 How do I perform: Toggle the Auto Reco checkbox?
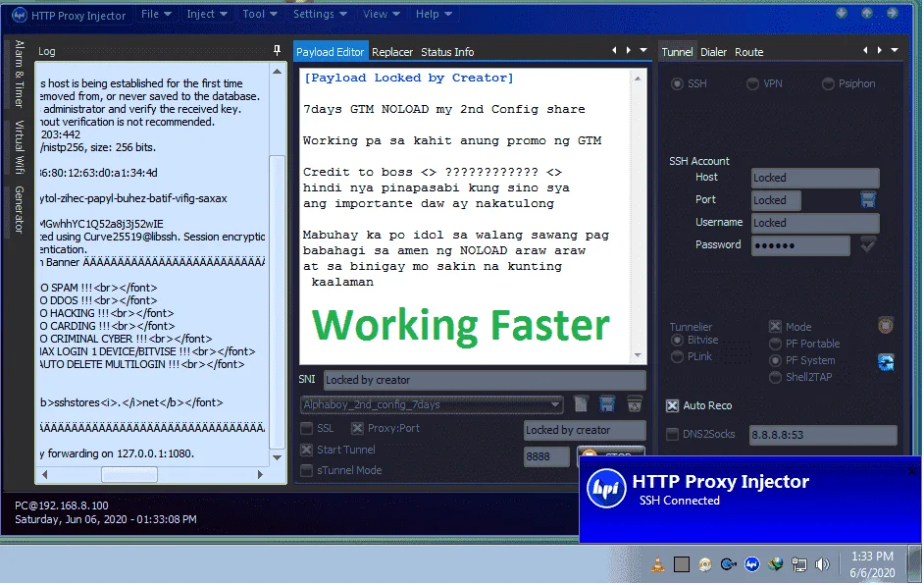pos(672,405)
